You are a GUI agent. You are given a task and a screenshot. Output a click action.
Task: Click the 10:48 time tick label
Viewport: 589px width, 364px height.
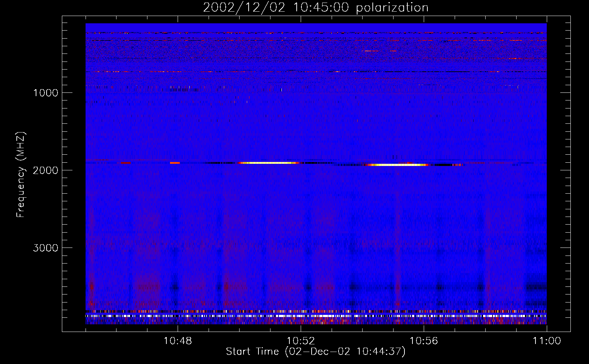coord(178,341)
